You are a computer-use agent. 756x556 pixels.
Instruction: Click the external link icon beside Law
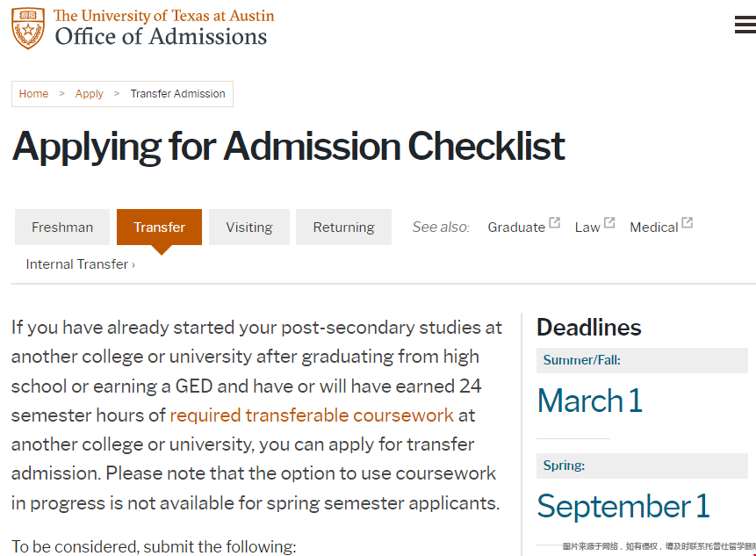click(609, 223)
